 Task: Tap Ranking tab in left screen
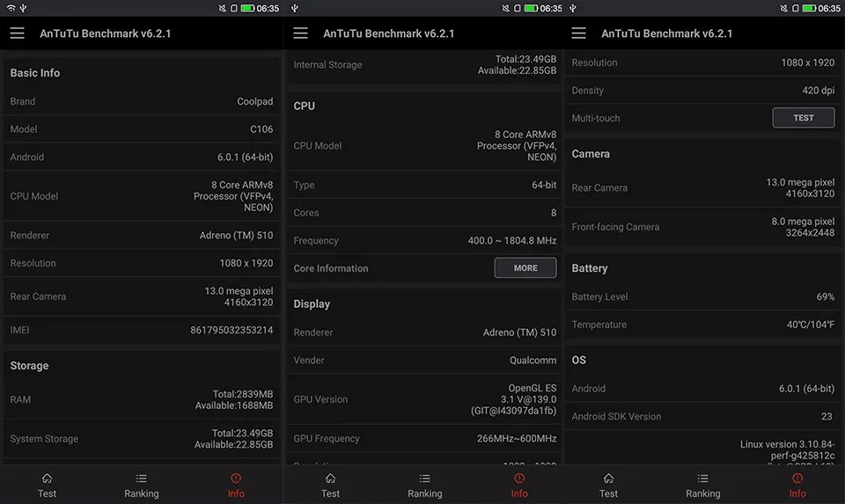tap(141, 486)
